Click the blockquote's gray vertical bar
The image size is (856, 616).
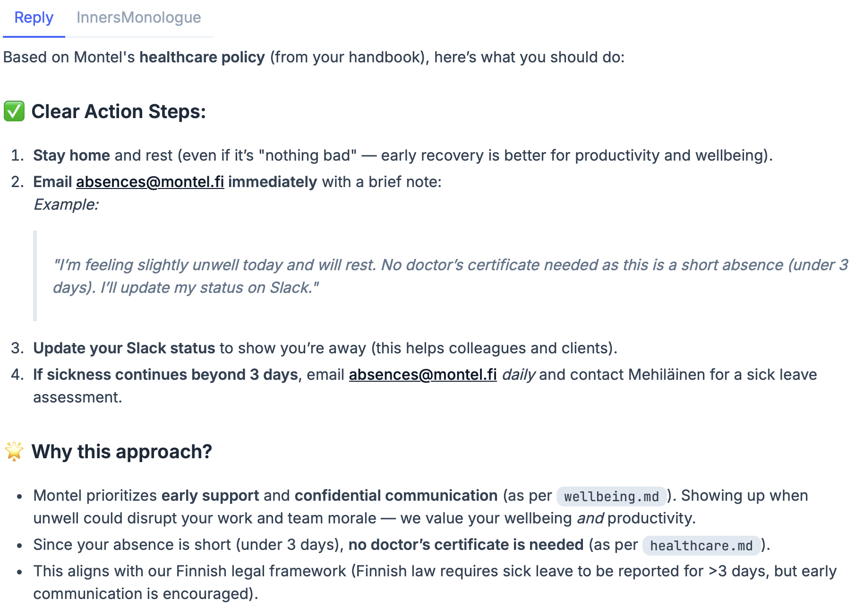tap(35, 276)
